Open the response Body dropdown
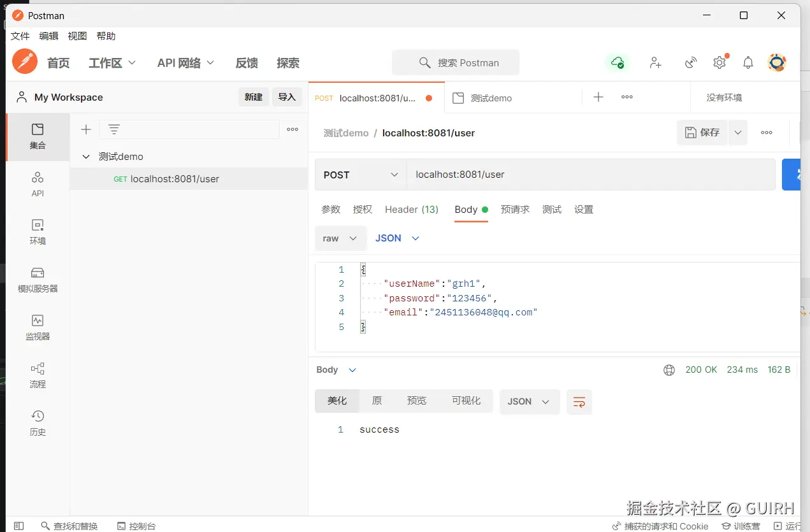 [336, 370]
